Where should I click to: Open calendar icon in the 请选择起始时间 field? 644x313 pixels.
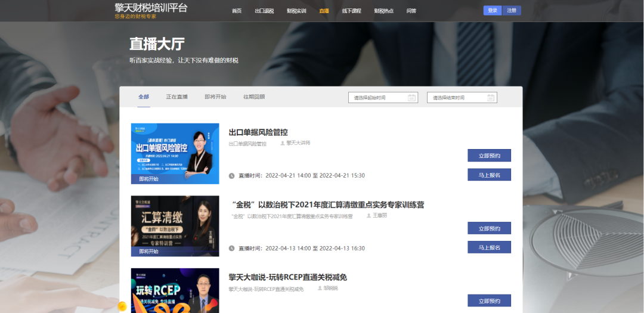point(412,97)
